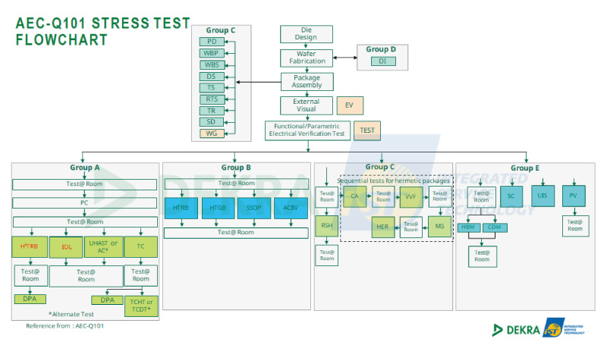Click the ACBV test box

(x=291, y=208)
